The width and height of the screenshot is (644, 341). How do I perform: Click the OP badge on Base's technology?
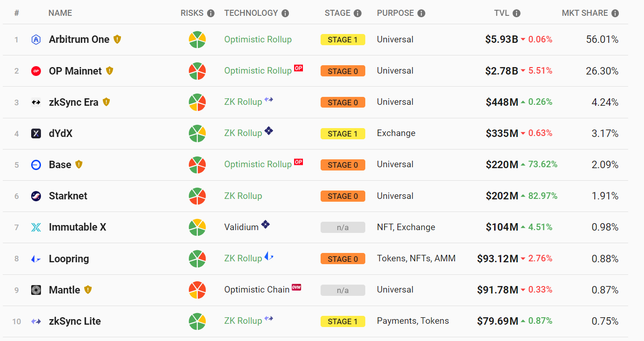pyautogui.click(x=298, y=162)
